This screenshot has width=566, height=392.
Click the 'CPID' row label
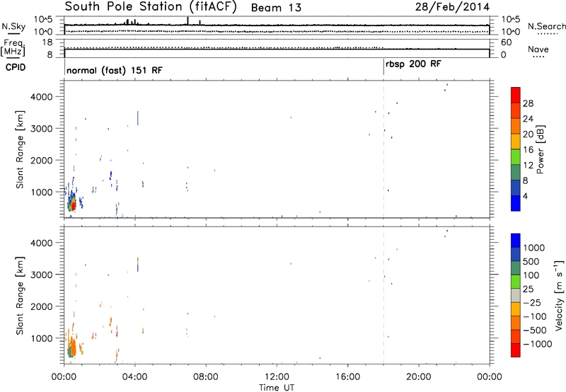pyautogui.click(x=16, y=67)
